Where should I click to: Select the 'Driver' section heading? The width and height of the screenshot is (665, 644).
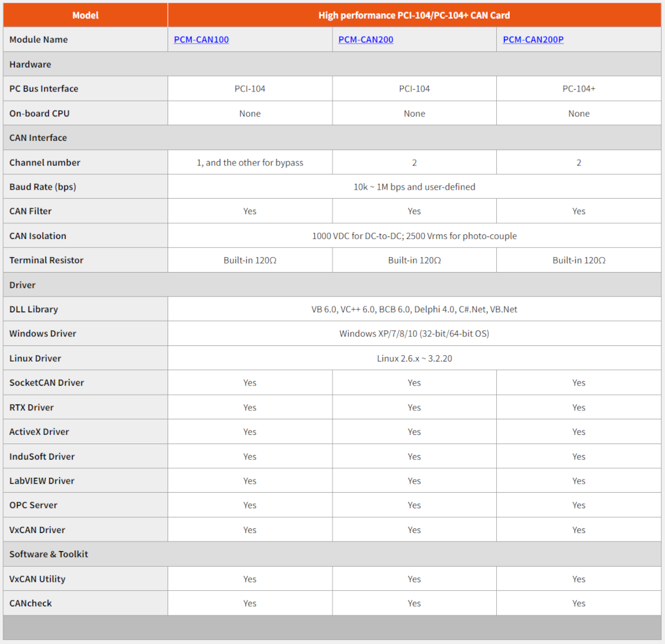pos(23,285)
